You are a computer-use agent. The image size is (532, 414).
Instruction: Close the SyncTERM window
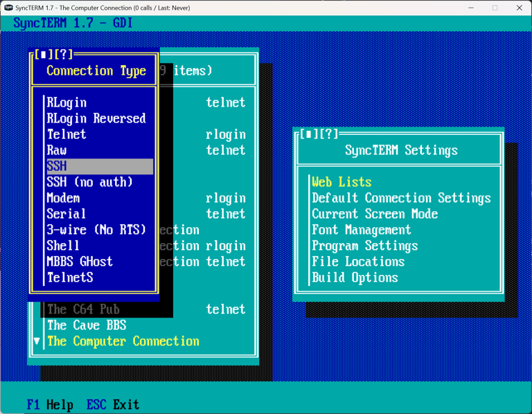point(519,8)
